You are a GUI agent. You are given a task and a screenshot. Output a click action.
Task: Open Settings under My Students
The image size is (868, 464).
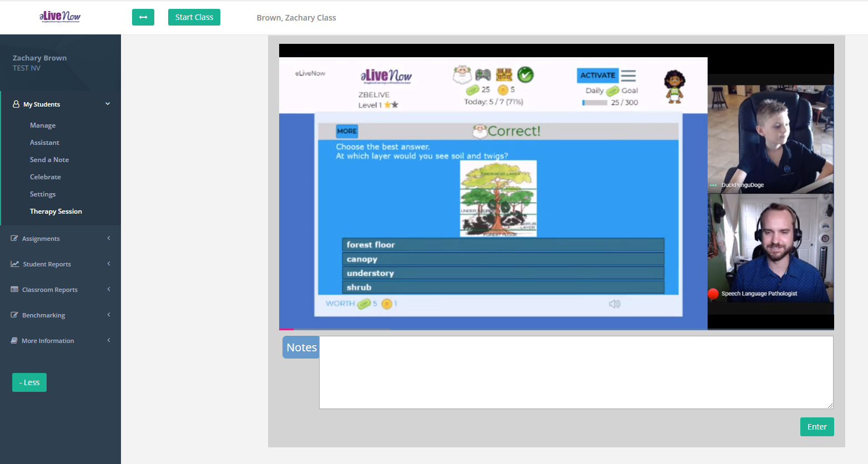(x=43, y=194)
